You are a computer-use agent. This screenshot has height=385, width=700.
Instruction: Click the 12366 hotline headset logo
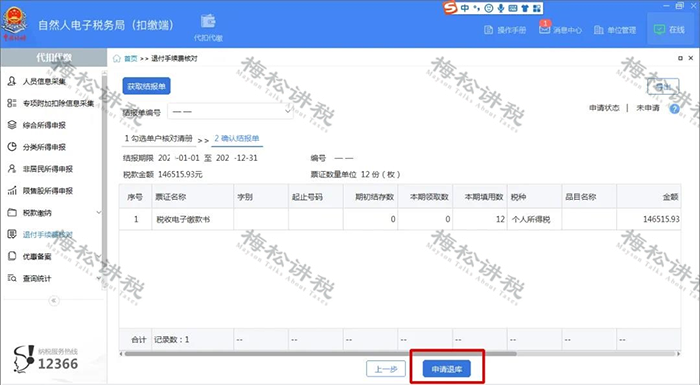click(24, 359)
